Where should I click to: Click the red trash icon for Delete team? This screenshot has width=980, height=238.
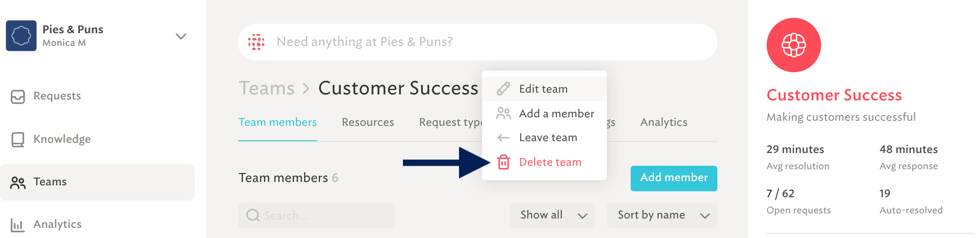[504, 162]
